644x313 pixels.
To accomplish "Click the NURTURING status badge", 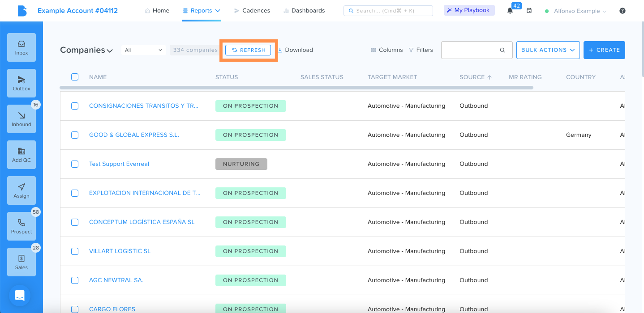I will click(x=241, y=164).
